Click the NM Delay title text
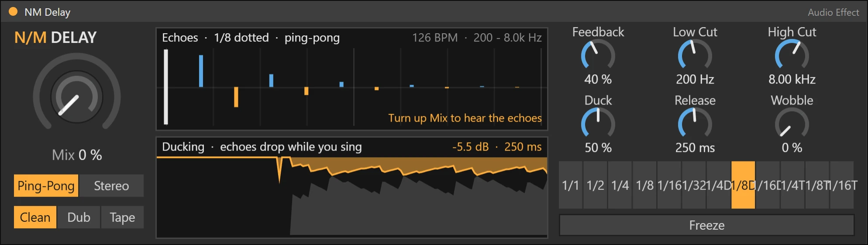Viewport: 868px width, 245px height. (47, 12)
